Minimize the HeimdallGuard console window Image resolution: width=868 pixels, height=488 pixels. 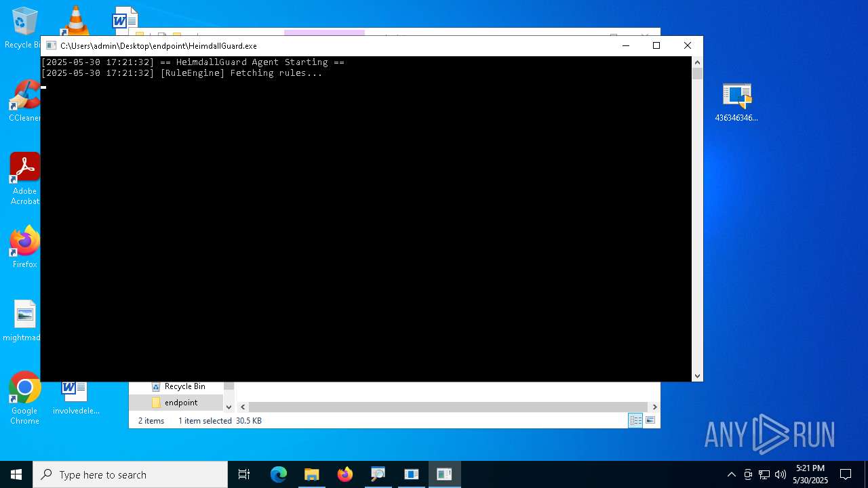(626, 45)
